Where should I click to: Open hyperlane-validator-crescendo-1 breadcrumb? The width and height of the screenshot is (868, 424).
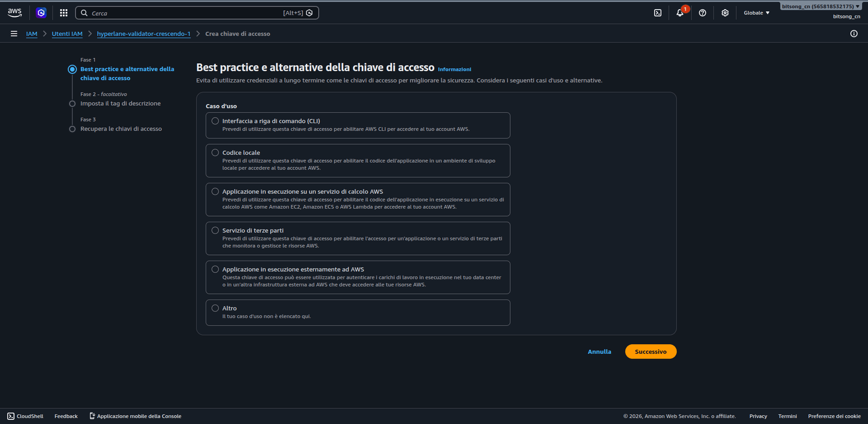click(x=144, y=34)
